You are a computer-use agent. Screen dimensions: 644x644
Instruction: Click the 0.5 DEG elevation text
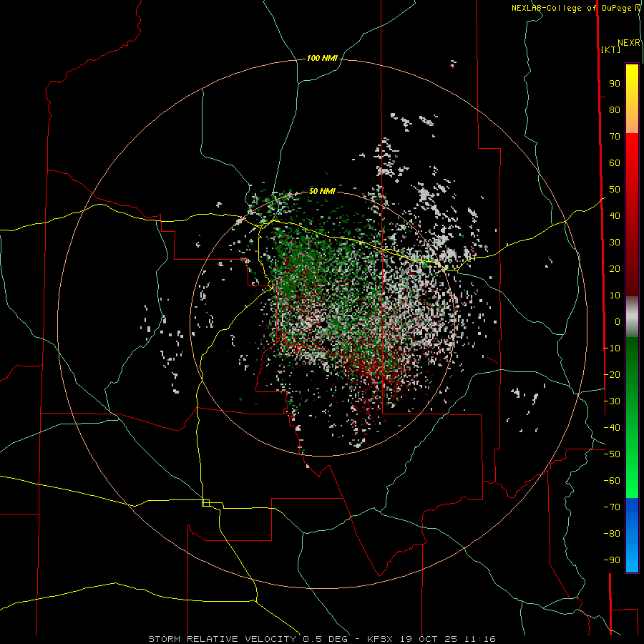point(326,639)
